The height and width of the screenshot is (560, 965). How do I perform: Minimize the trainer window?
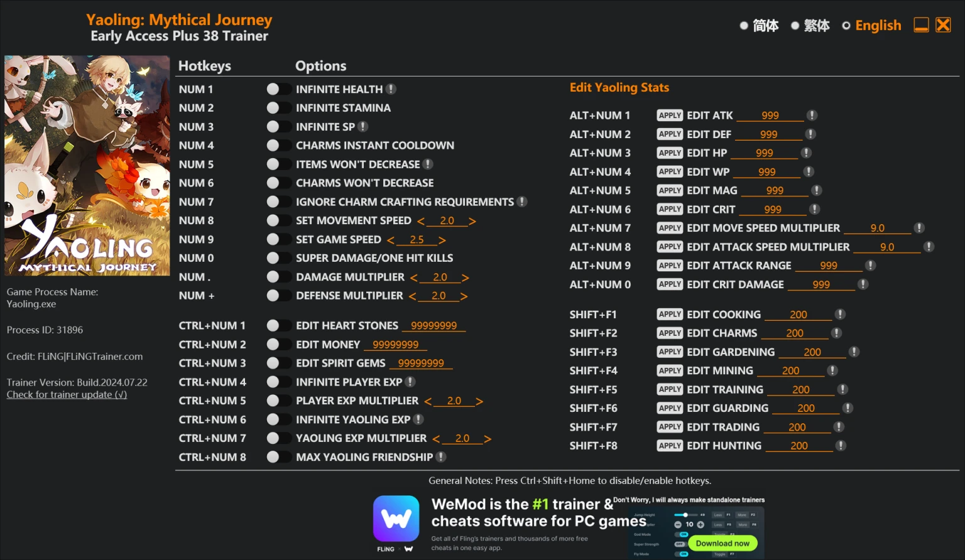pos(921,25)
